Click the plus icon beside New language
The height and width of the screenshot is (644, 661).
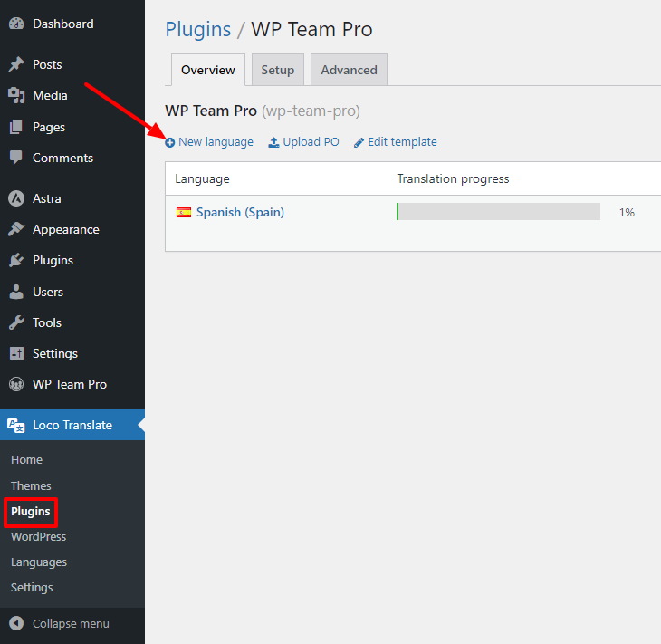(x=170, y=142)
